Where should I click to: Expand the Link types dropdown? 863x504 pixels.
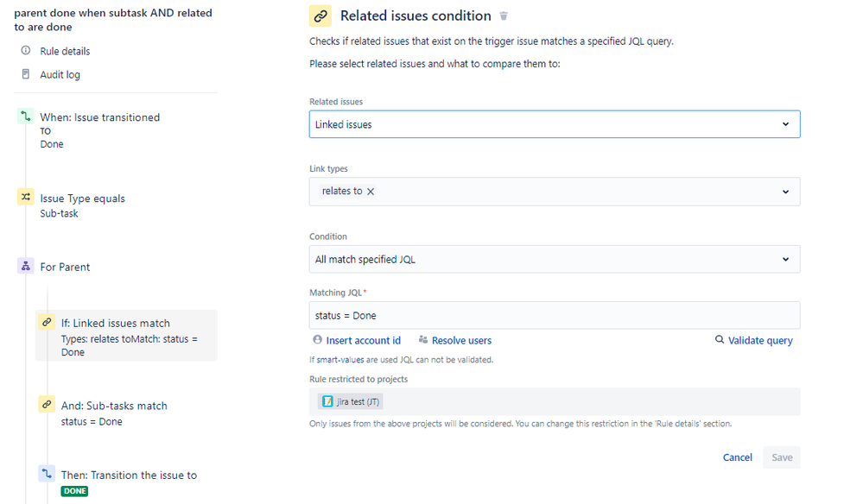(785, 192)
